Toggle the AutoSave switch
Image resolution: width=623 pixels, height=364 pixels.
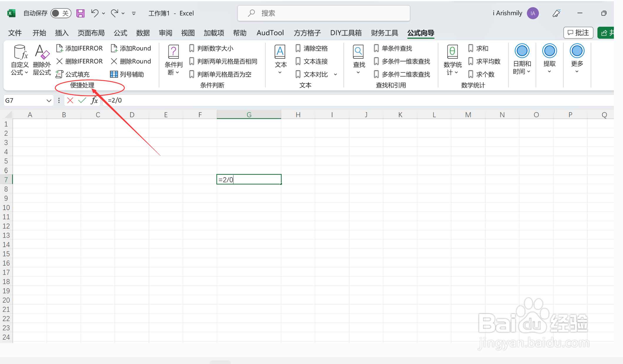click(x=61, y=13)
